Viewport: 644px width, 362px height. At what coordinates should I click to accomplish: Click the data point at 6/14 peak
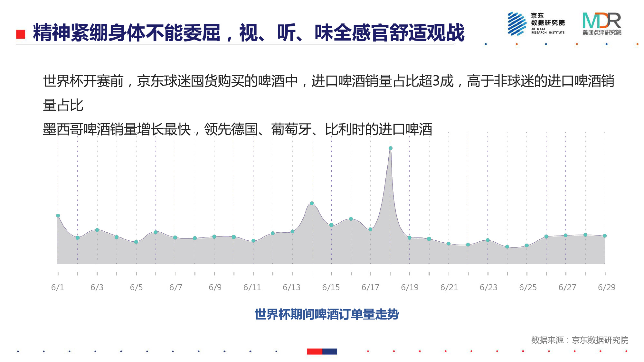[x=312, y=203]
